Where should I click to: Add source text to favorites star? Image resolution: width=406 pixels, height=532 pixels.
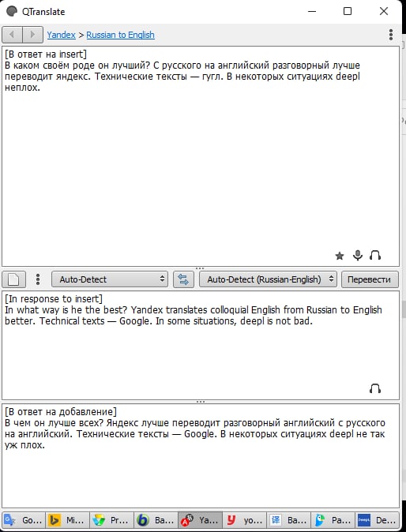[340, 256]
